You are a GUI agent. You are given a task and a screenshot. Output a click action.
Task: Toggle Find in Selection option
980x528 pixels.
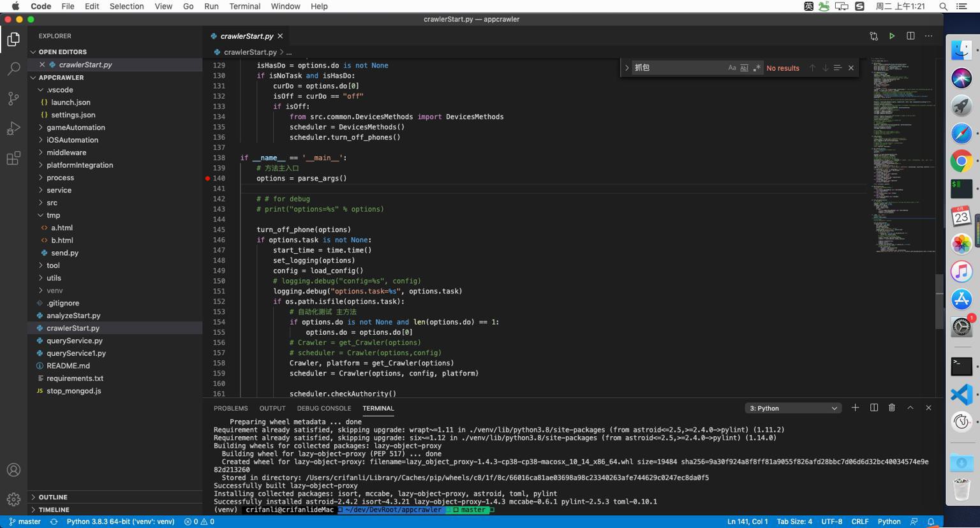837,68
